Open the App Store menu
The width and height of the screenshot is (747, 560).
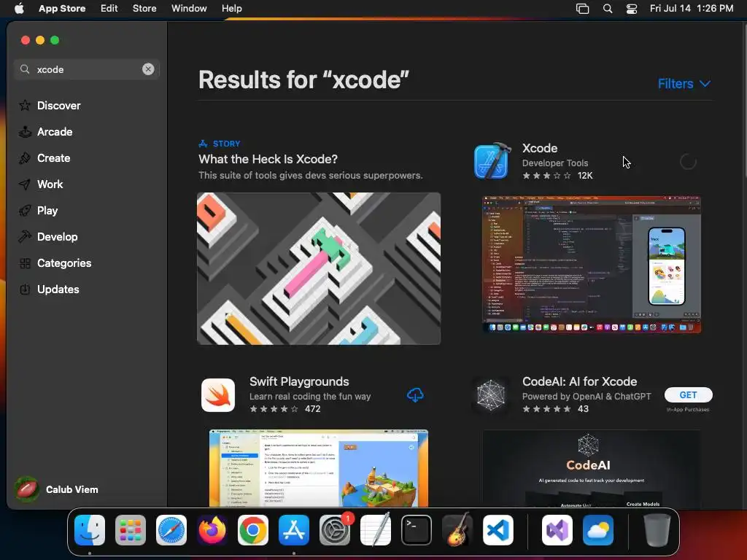click(62, 8)
